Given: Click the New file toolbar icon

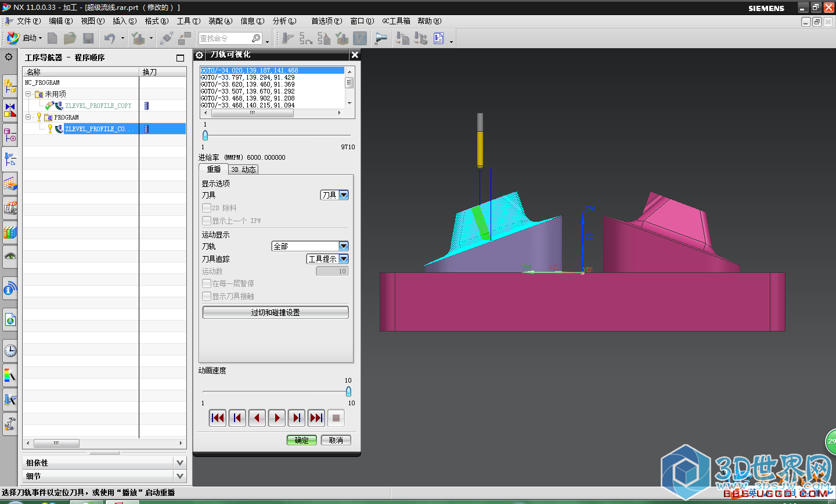Looking at the screenshot, I should pyautogui.click(x=52, y=38).
